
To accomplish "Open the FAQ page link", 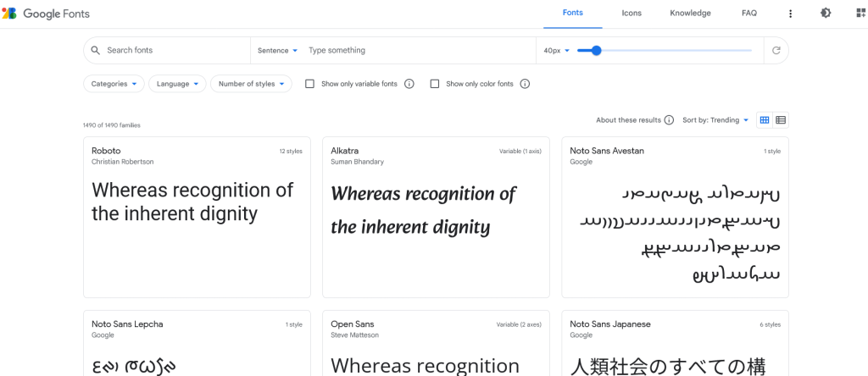I will (x=749, y=14).
